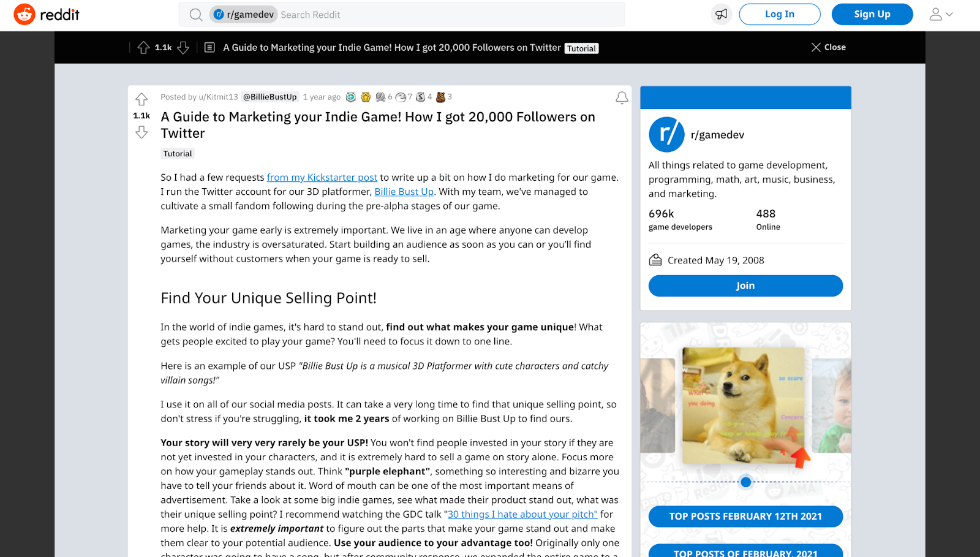This screenshot has height=557, width=980.
Task: Join the r/gamedev community
Action: [x=745, y=286]
